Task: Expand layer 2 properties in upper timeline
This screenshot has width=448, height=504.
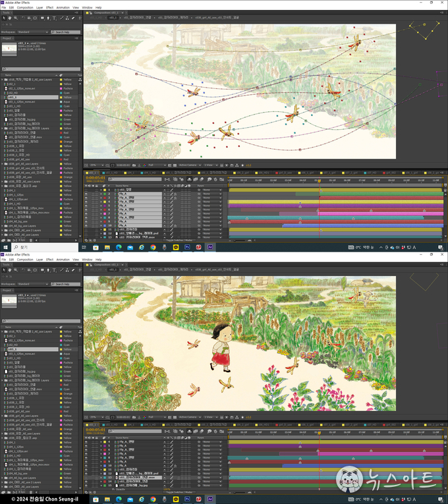Action: pos(101,194)
